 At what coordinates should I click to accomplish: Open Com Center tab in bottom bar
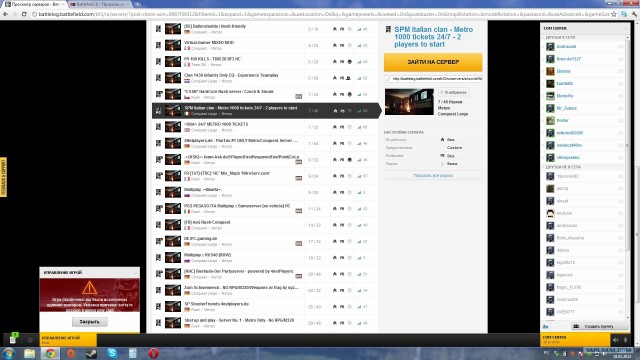point(575,340)
